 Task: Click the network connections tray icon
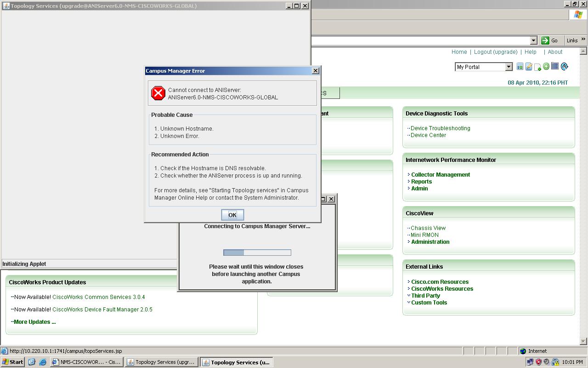[x=530, y=362]
